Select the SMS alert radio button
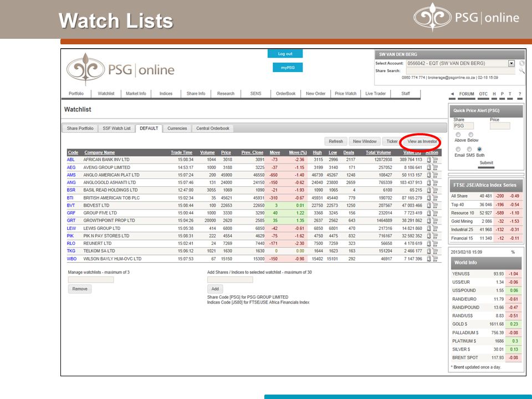The width and height of the screenshot is (532, 399). [469, 149]
